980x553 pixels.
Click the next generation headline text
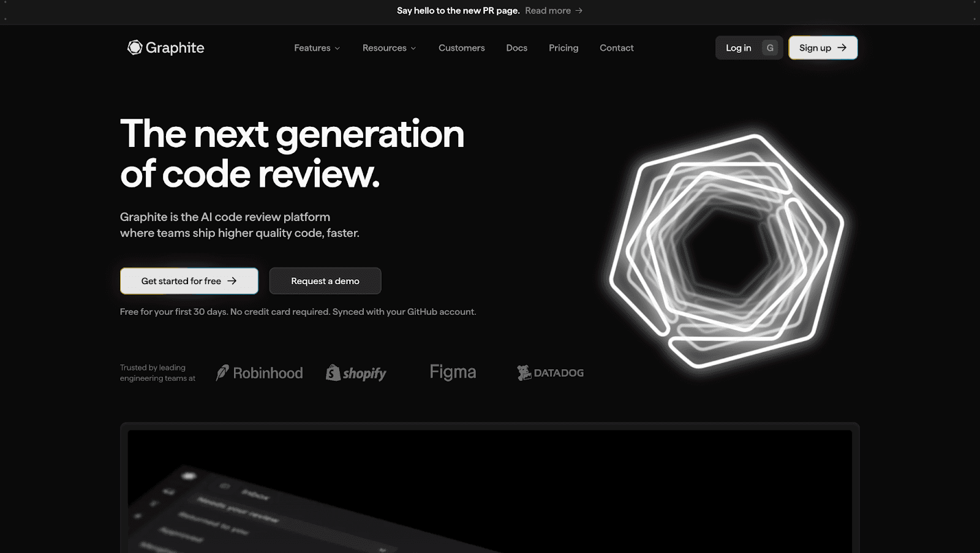292,154
